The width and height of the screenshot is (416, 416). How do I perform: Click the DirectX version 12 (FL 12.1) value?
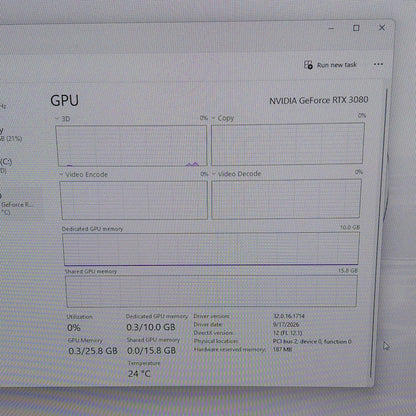point(287,333)
